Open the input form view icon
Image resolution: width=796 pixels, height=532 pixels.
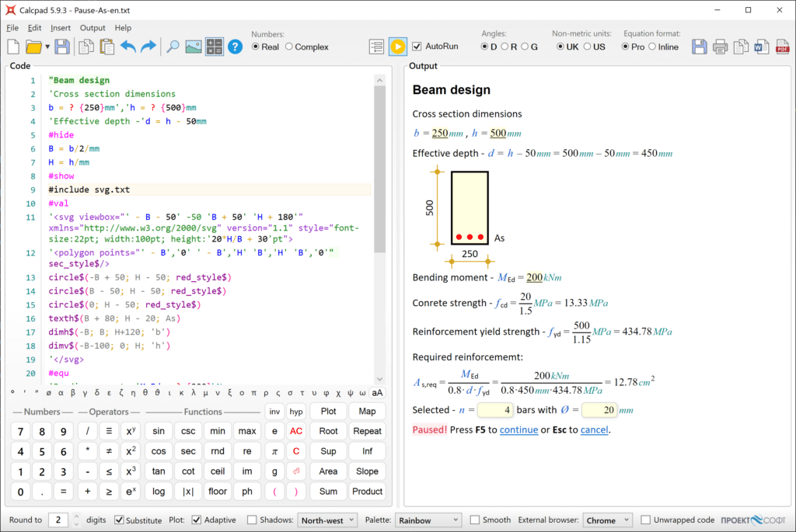pyautogui.click(x=376, y=47)
